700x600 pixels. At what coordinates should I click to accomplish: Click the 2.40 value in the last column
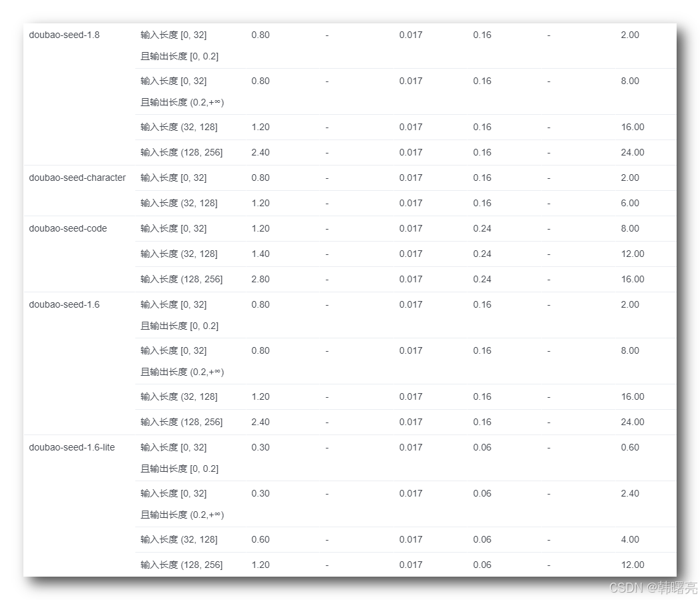coord(630,493)
